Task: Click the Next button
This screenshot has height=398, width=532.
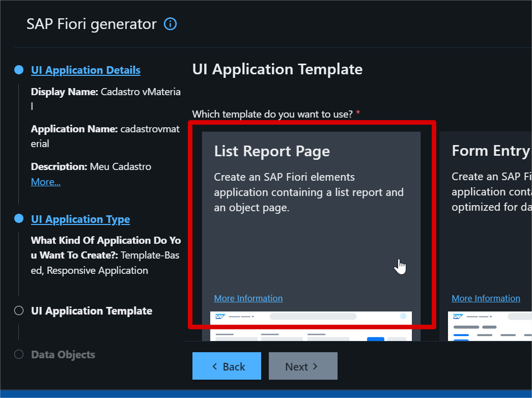Action: [x=303, y=366]
